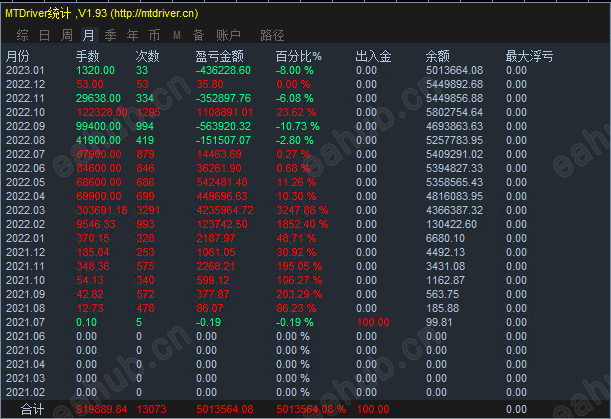Select the 2022.06 month row
This screenshot has height=419, width=611.
[x=306, y=168]
